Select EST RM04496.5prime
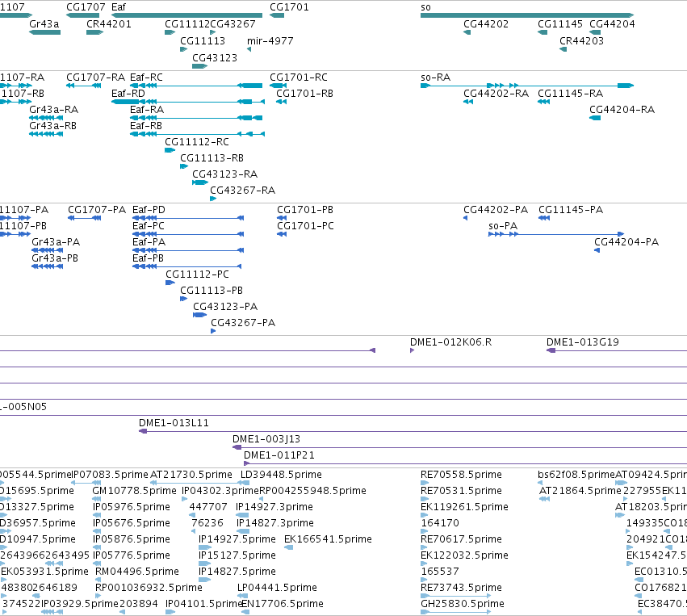Viewport: 687px width, 616px height. pyautogui.click(x=137, y=572)
